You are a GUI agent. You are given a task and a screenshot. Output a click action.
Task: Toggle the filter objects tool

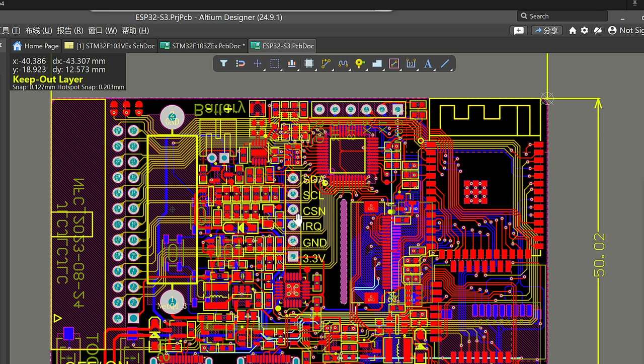[223, 63]
